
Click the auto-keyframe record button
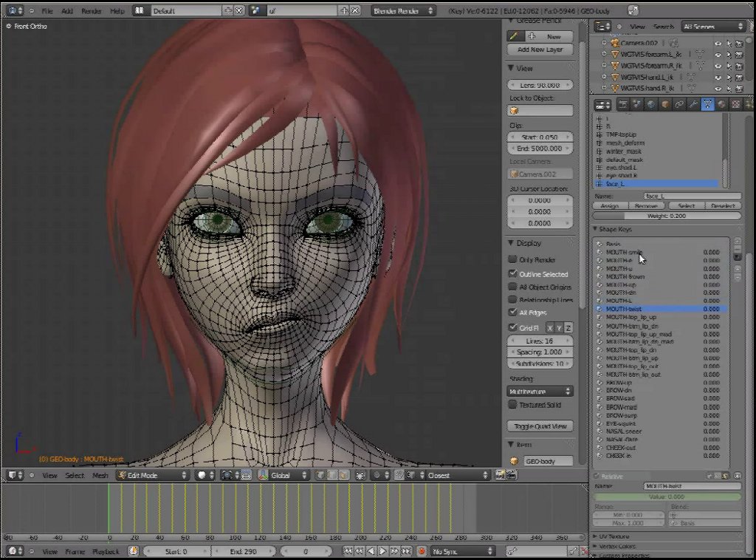click(x=422, y=551)
